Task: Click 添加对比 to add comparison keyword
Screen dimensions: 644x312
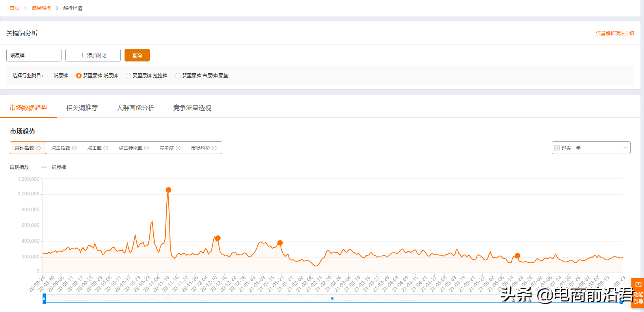Action: pos(93,55)
